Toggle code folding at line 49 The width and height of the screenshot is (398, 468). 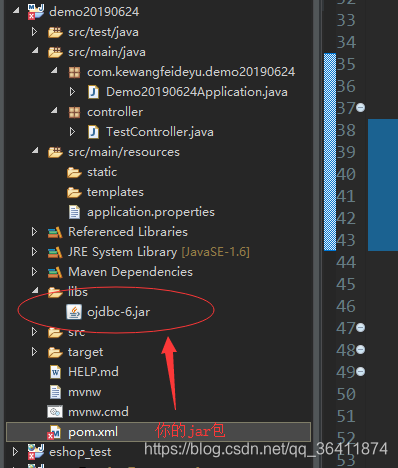[x=361, y=372]
